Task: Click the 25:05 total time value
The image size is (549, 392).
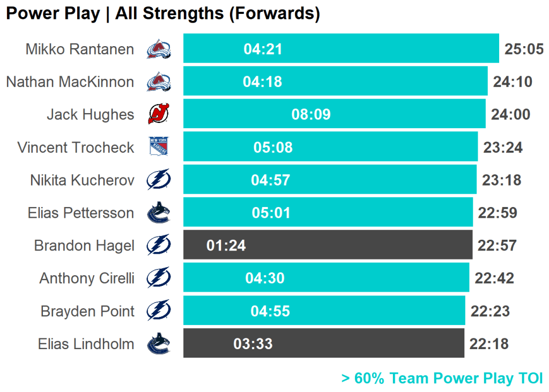Action: click(524, 49)
